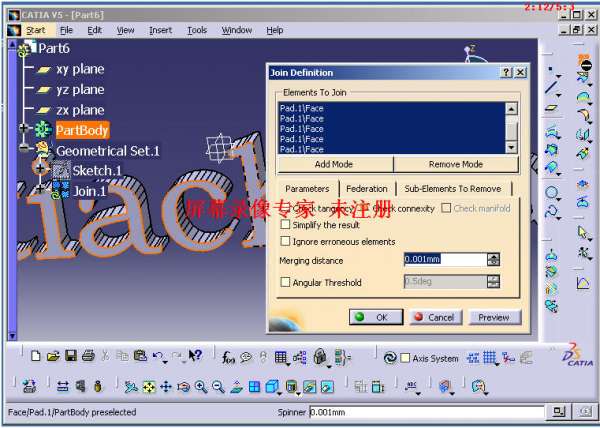This screenshot has width=600, height=428.
Task: Enable the Simplify the result checkbox
Action: tap(286, 225)
